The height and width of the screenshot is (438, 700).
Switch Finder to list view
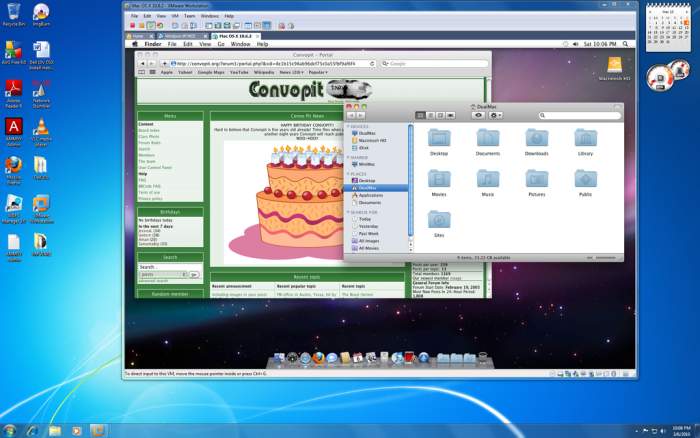[430, 116]
